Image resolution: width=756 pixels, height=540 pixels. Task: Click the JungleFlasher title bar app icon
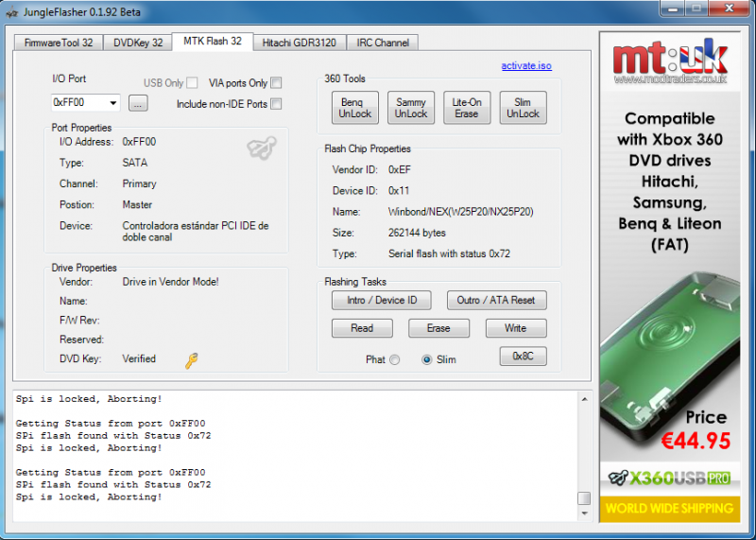click(11, 11)
